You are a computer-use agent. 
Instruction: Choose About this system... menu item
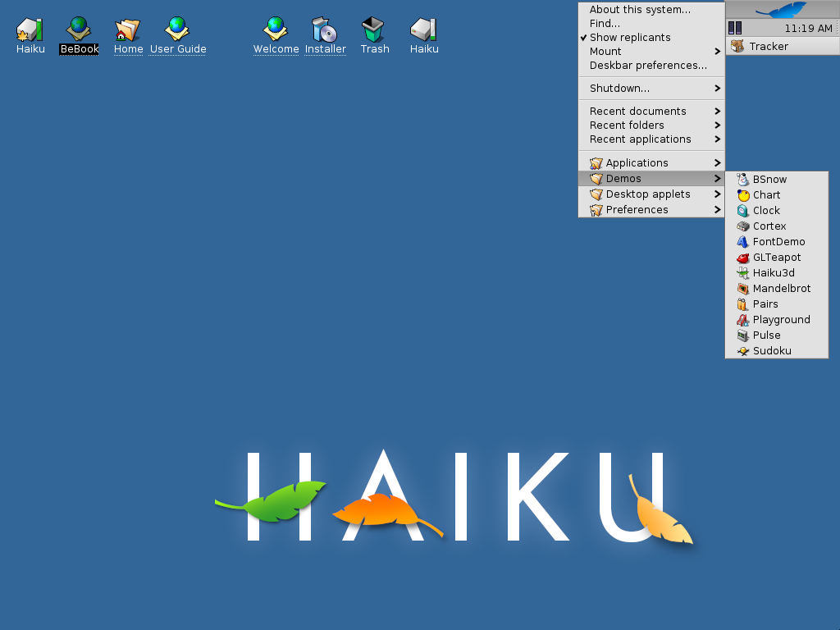point(651,9)
